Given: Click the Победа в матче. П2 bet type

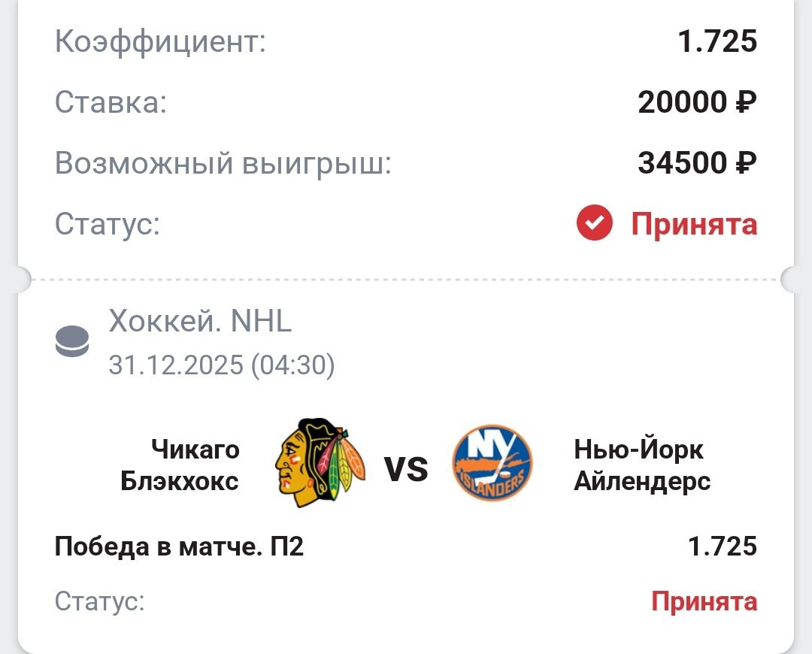Looking at the screenshot, I should pyautogui.click(x=179, y=547).
